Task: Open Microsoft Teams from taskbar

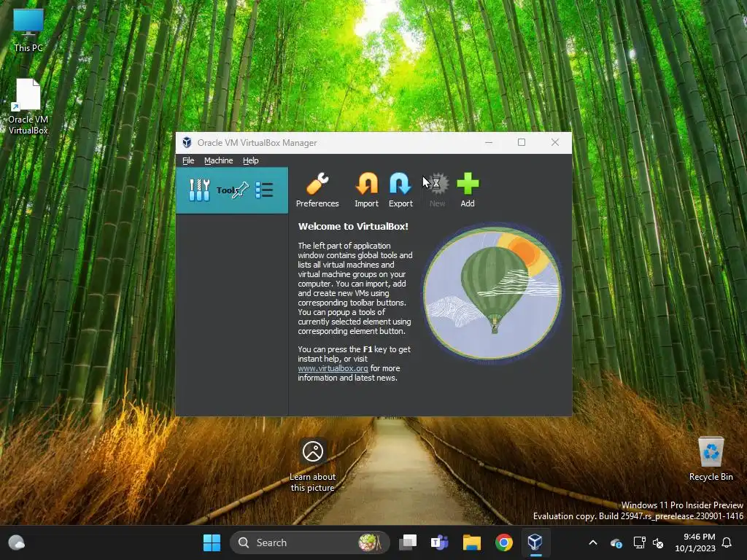Action: [x=440, y=542]
